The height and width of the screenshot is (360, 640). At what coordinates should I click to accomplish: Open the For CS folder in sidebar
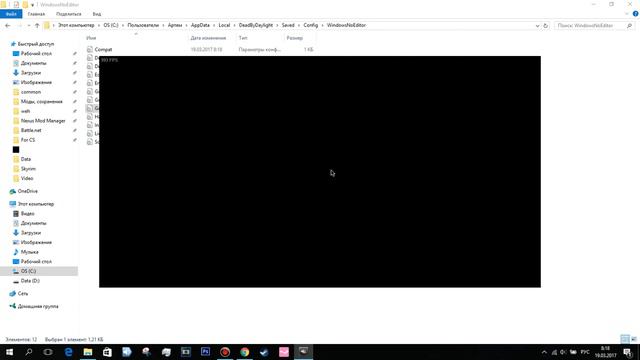tap(28, 140)
